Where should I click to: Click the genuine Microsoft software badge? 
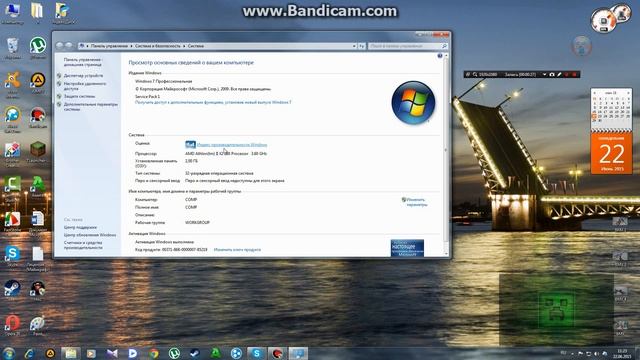click(407, 248)
